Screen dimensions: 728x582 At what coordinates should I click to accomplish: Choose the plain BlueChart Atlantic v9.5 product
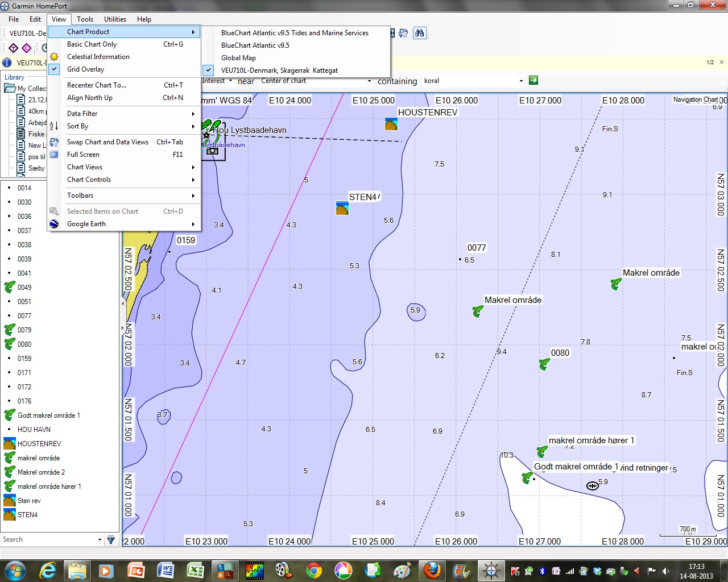pos(296,45)
